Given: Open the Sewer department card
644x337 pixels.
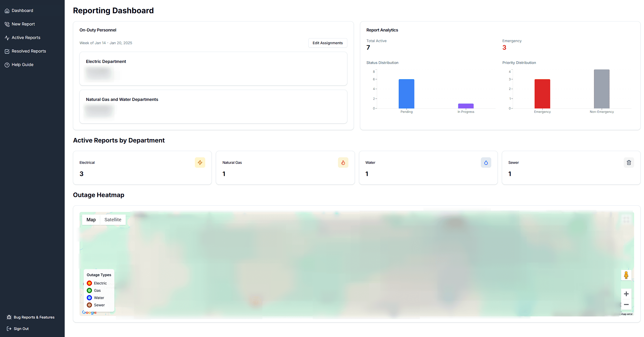Looking at the screenshot, I should (571, 168).
